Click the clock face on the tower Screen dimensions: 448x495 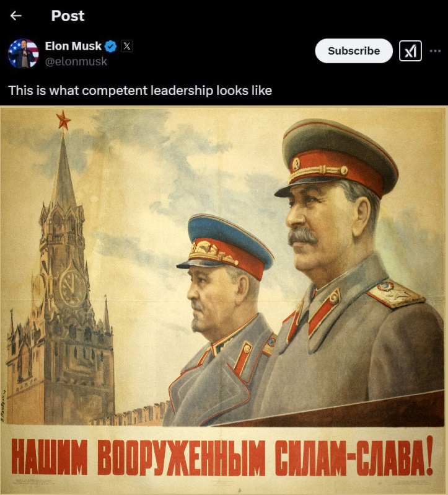tap(72, 287)
